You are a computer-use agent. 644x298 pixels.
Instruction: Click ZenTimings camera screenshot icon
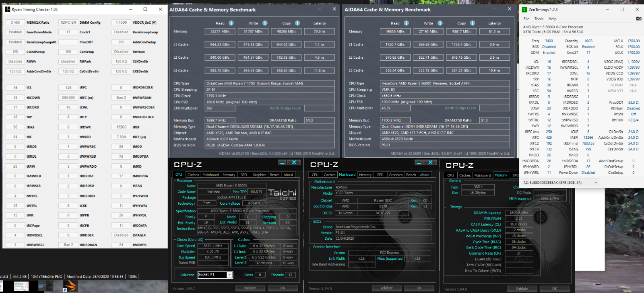pos(638,18)
